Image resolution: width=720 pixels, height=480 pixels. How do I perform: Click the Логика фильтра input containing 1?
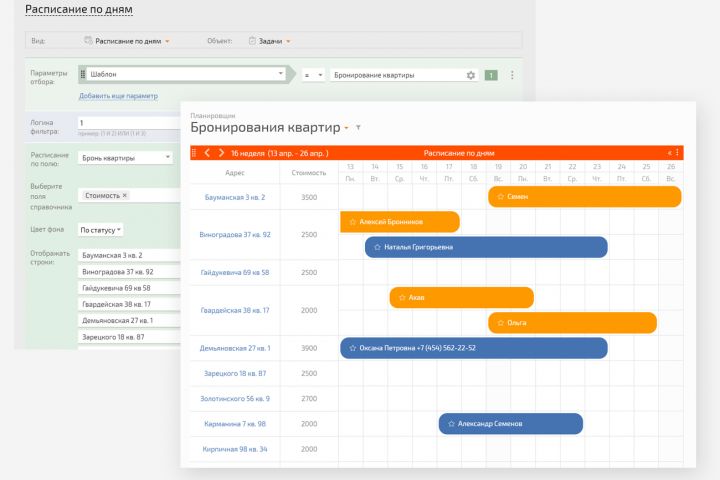[129, 123]
